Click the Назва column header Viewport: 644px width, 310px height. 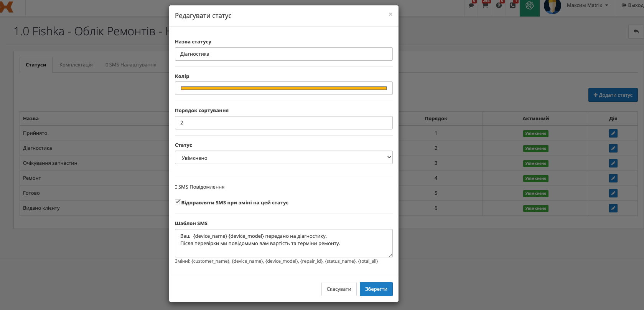point(31,118)
